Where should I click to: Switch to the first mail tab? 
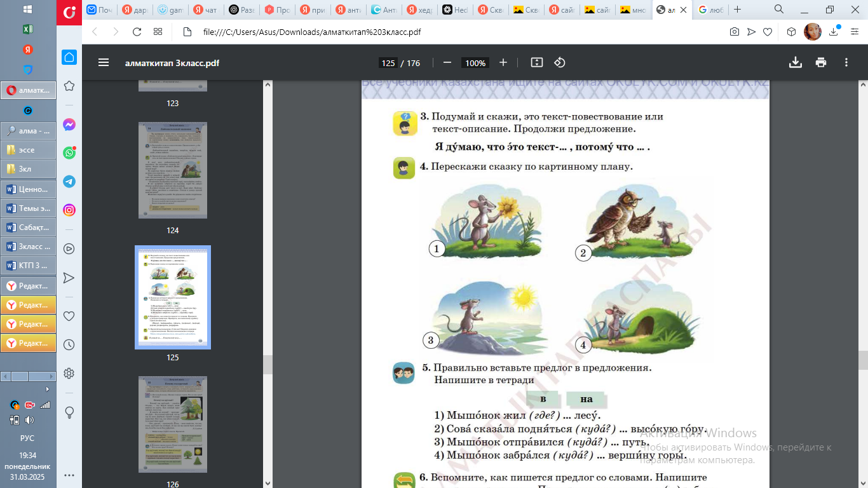(x=100, y=10)
